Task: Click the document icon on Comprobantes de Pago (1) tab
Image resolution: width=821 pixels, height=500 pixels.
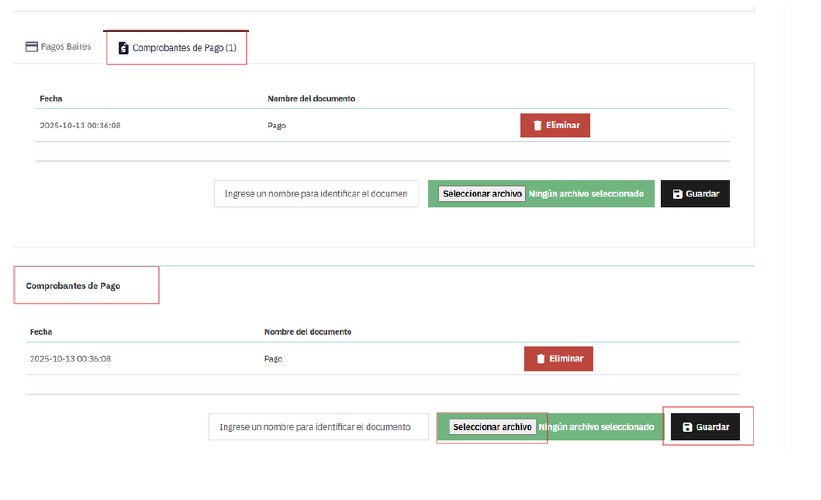Action: 124,48
